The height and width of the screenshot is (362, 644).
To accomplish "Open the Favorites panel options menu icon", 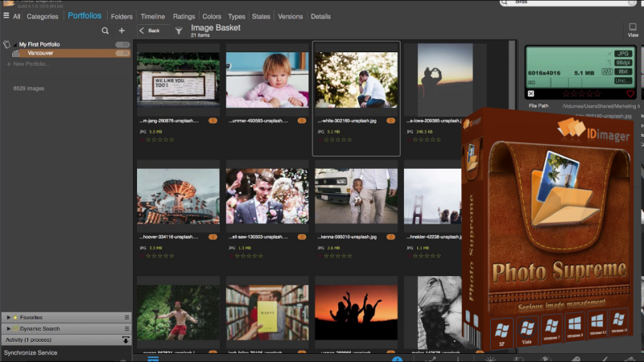I will tap(126, 317).
